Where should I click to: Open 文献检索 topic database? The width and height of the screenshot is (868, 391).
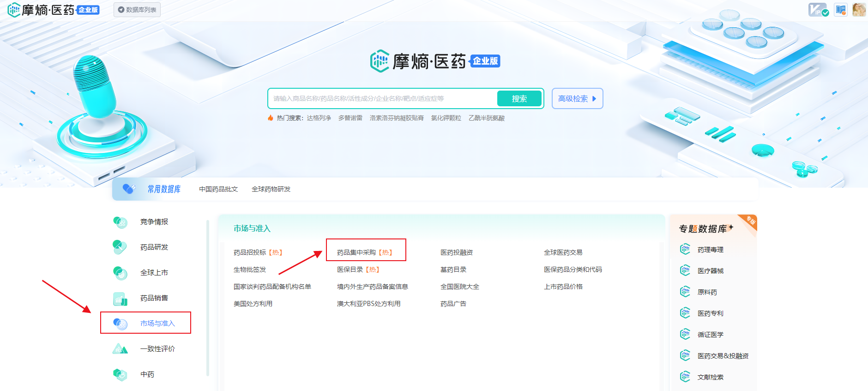click(711, 377)
